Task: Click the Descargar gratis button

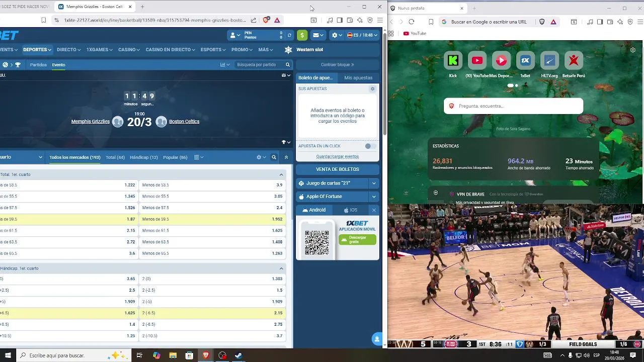Action: point(357,239)
